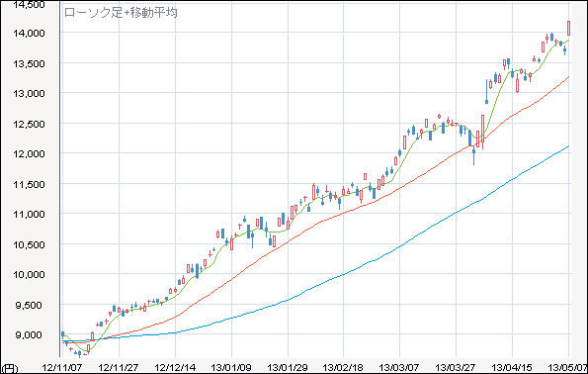This screenshot has width=588, height=374.
Task: Click the 12/12/14 date axis label
Action: (175, 367)
